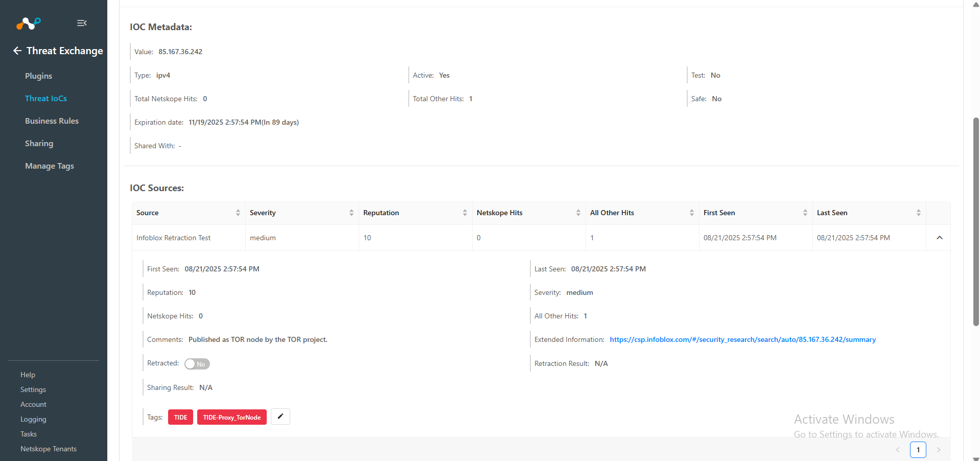Go back using the Threat Exchange arrow
Screen dimensions: 980x461
pos(17,51)
